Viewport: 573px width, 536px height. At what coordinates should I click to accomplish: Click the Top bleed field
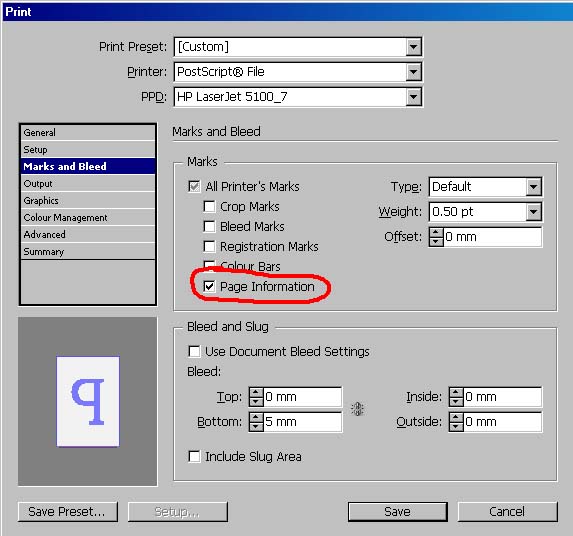click(302, 397)
